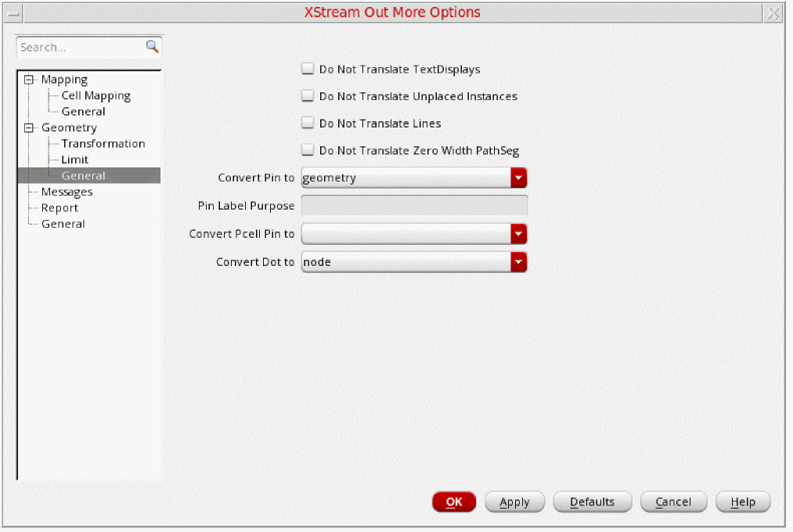Collapse the Geometry tree node
793x532 pixels.
tap(30, 128)
